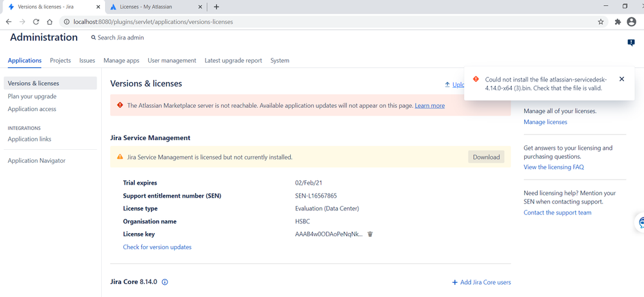
Task: Open the Projects admin tab
Action: click(61, 61)
